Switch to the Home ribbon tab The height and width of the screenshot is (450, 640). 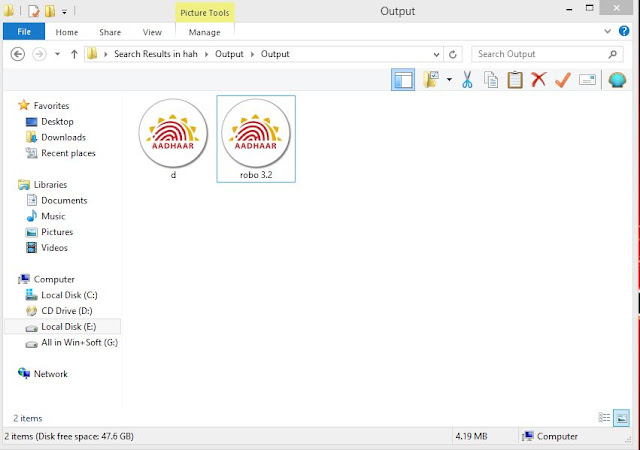coord(67,32)
